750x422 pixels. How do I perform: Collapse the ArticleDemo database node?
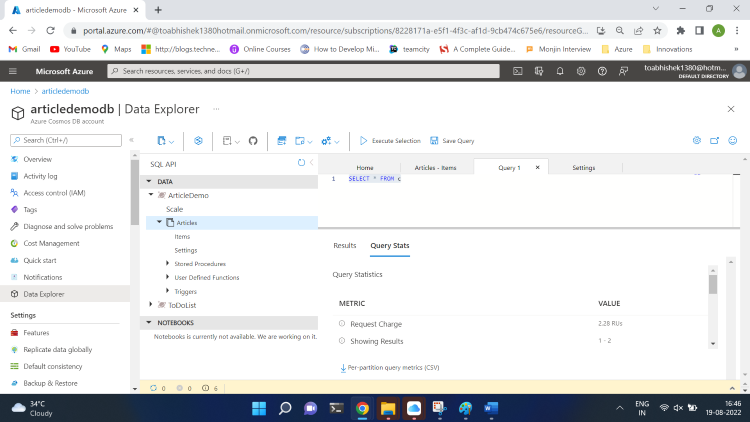(151, 195)
